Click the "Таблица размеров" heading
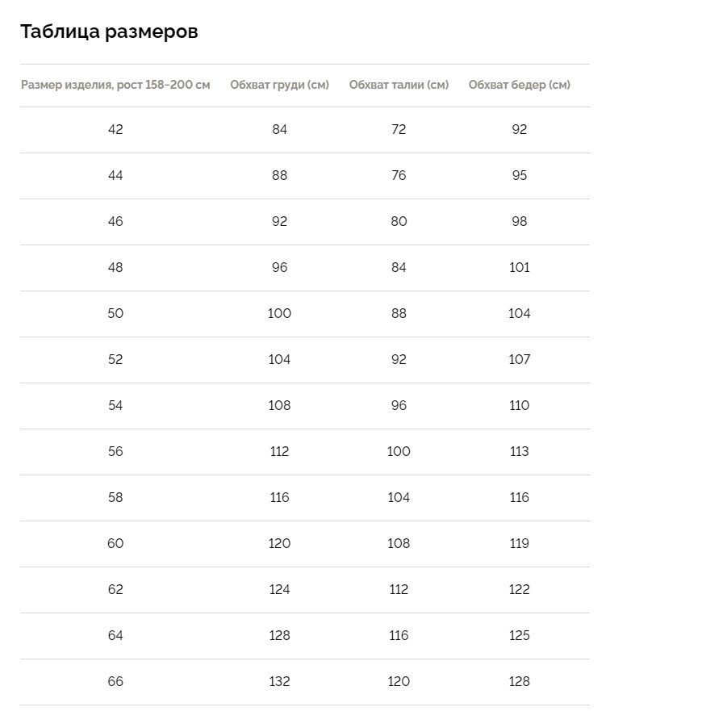This screenshot has width=727, height=728. point(109,31)
